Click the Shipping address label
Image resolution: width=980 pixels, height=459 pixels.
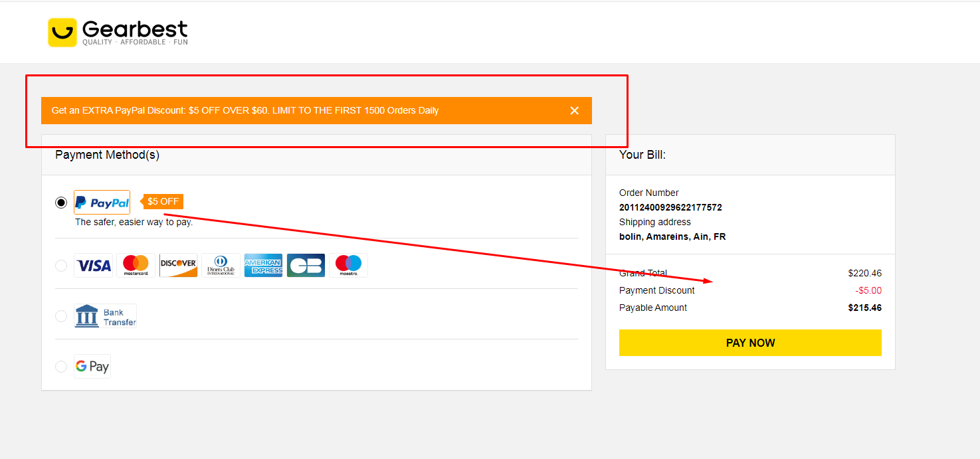pos(655,222)
